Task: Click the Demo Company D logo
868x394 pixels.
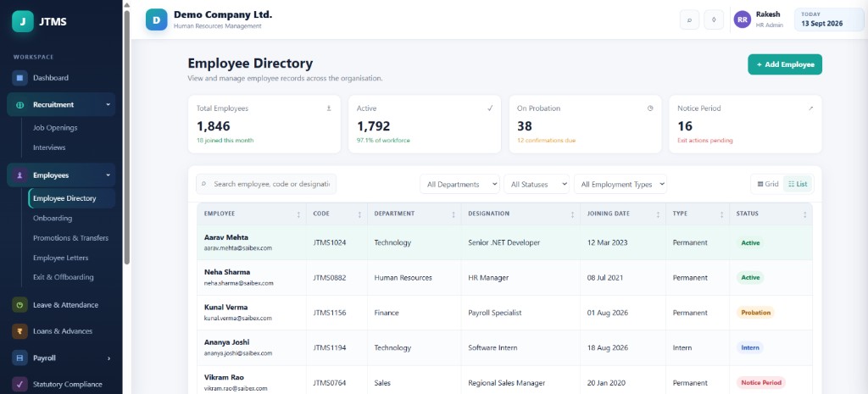Action: coord(157,19)
